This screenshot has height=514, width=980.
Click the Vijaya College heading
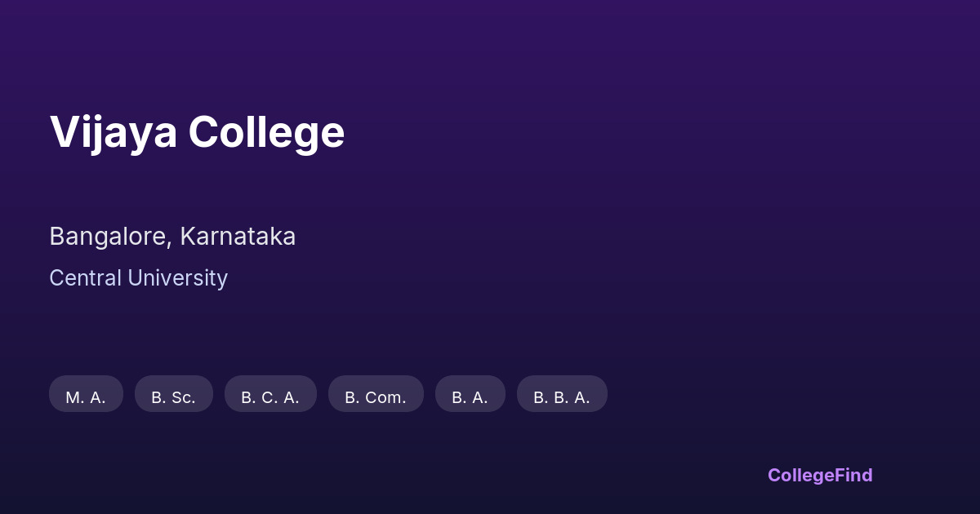click(197, 131)
